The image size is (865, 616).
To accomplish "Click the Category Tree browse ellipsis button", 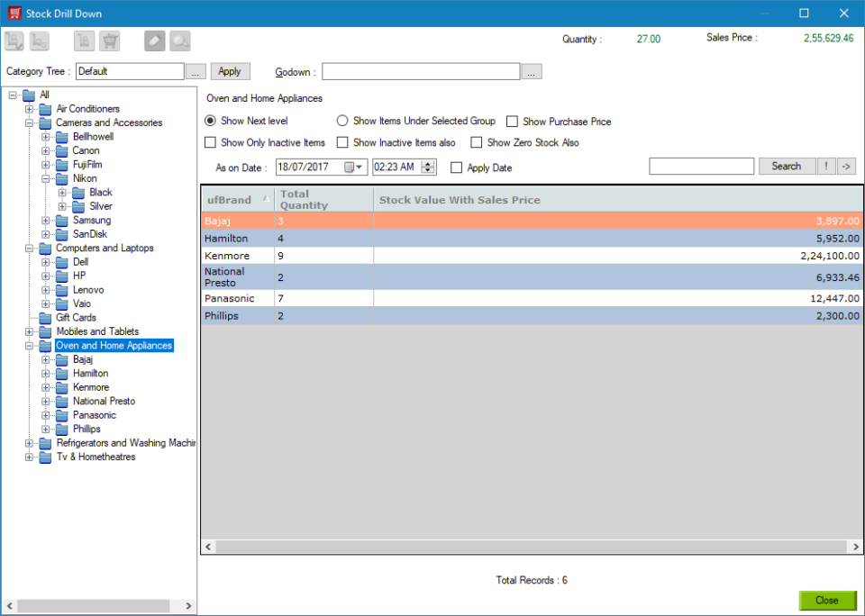I will (x=196, y=72).
